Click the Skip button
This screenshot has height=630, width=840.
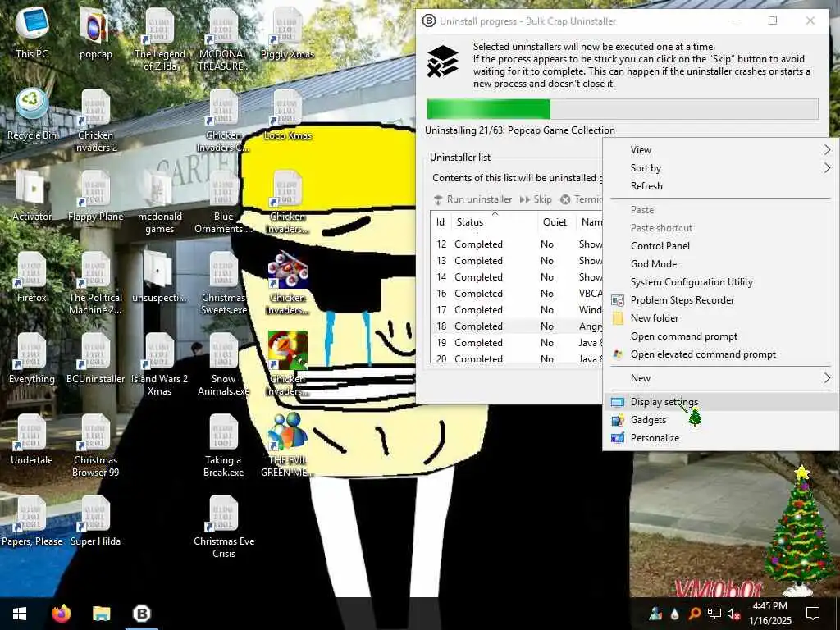(536, 199)
